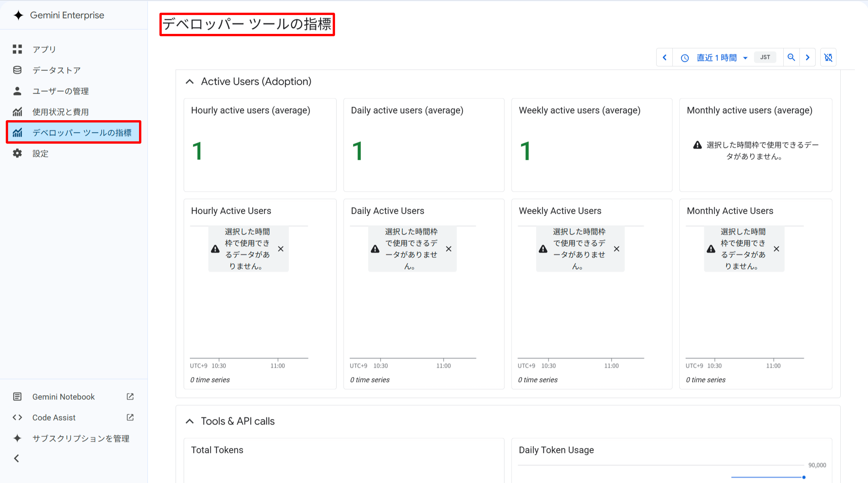Click the Daily Token Usage line data point

804,477
